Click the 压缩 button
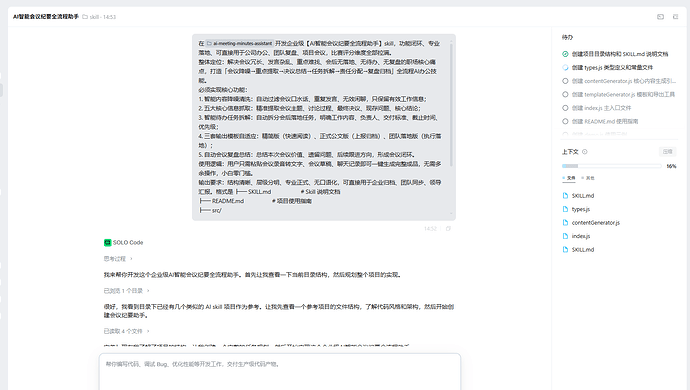 (668, 152)
